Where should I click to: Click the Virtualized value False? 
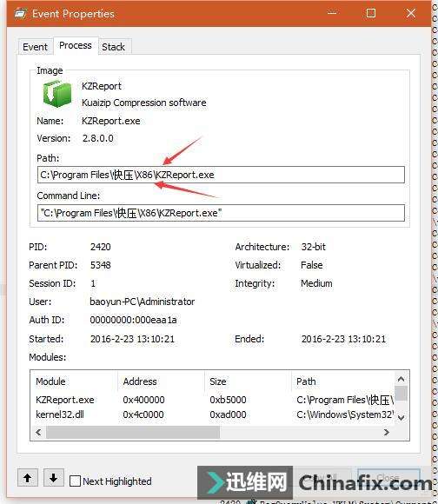[x=312, y=265]
